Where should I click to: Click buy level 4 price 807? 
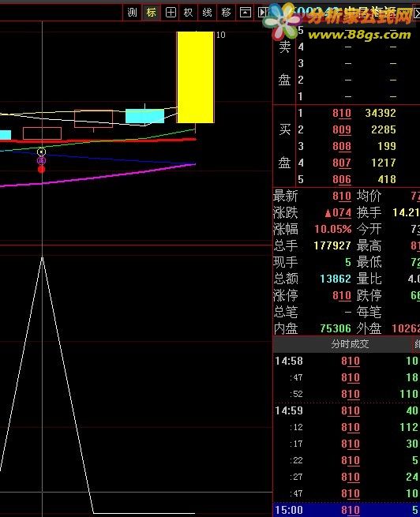click(342, 163)
